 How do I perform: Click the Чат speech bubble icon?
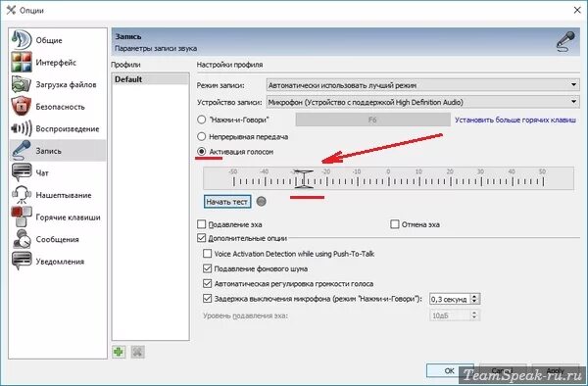pos(22,172)
